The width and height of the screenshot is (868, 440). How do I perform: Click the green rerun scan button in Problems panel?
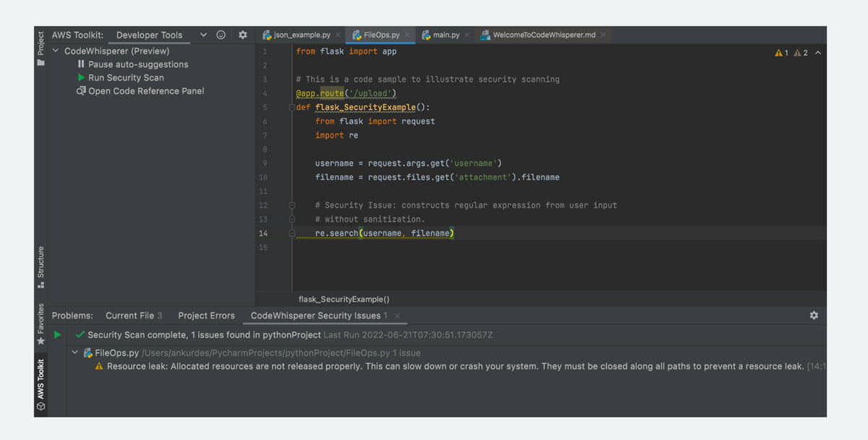[57, 335]
